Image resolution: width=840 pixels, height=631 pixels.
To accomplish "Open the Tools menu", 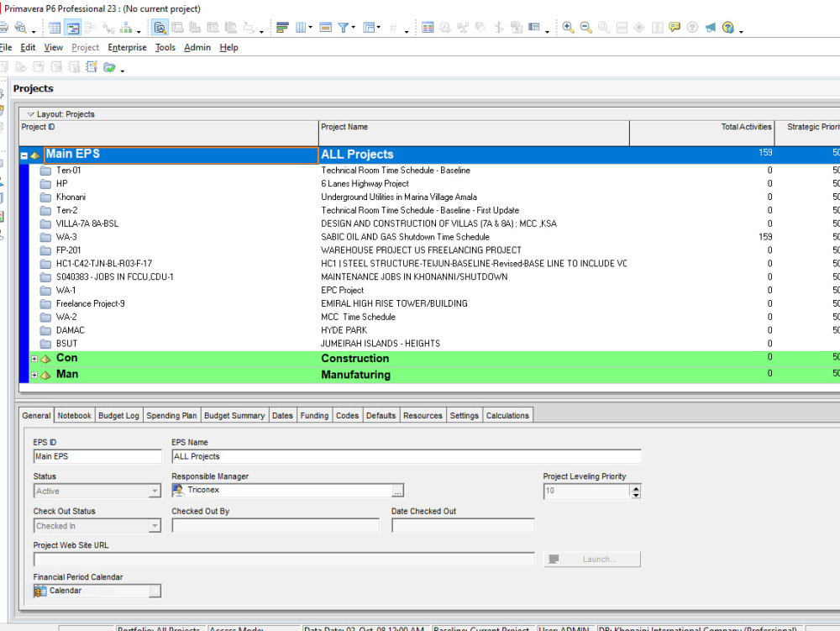I will (x=165, y=47).
